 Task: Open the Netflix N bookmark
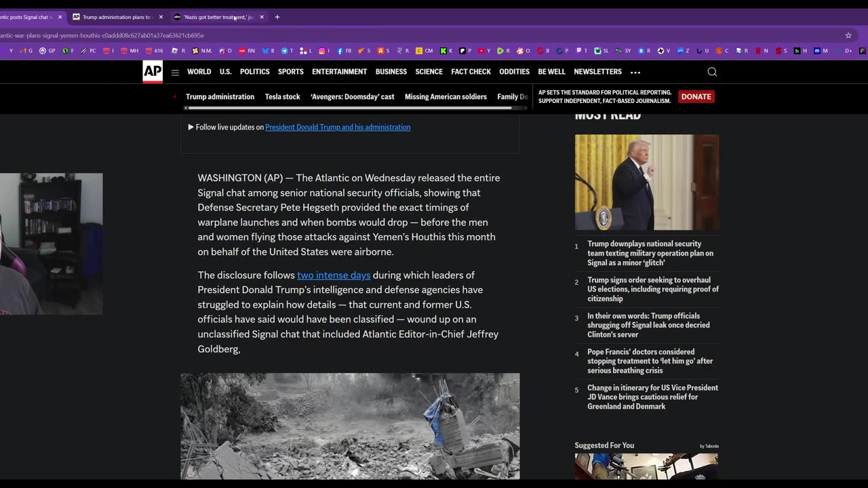(x=761, y=51)
